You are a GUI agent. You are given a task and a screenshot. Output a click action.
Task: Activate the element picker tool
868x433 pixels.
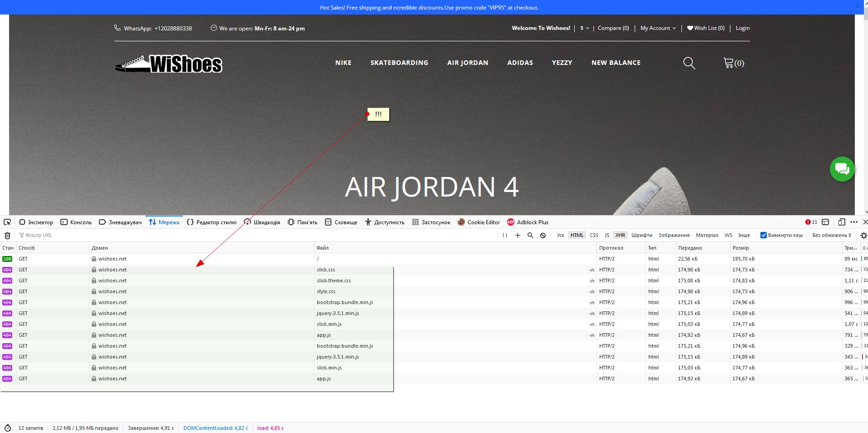pos(7,222)
